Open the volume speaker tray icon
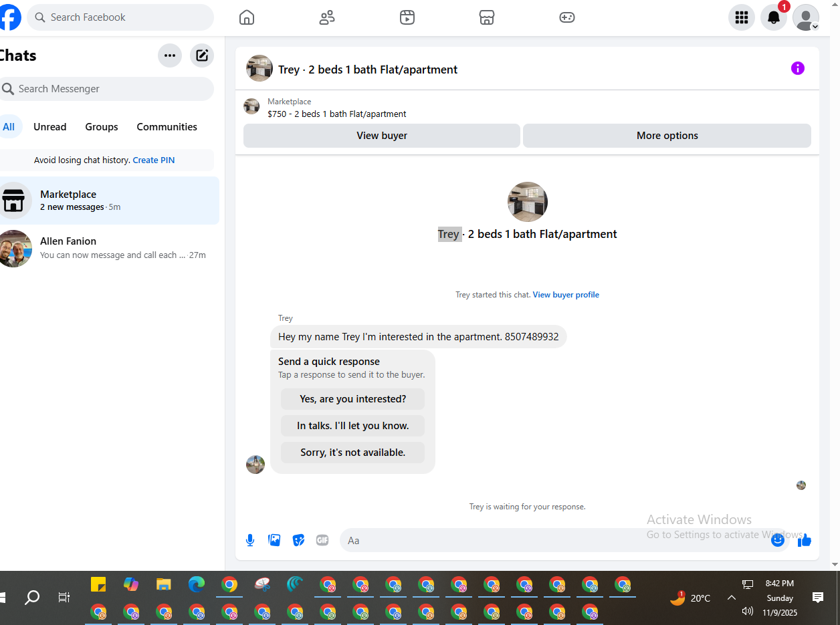The image size is (840, 625). click(x=748, y=612)
